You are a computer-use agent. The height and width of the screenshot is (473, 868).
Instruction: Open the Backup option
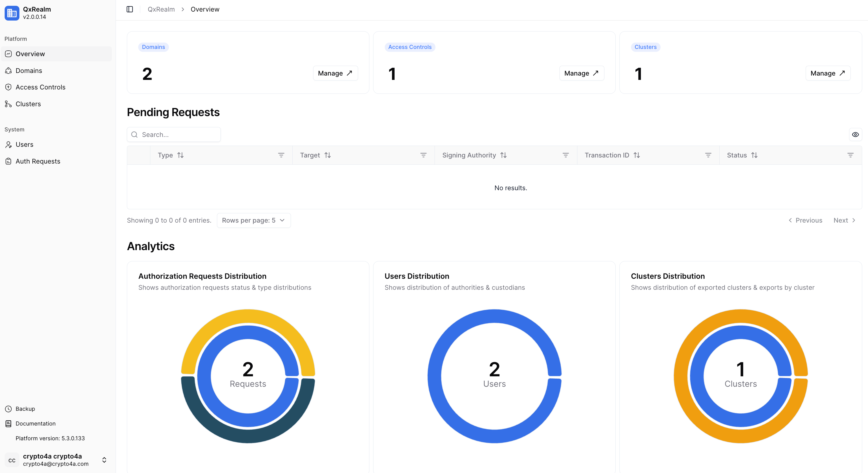click(25, 409)
